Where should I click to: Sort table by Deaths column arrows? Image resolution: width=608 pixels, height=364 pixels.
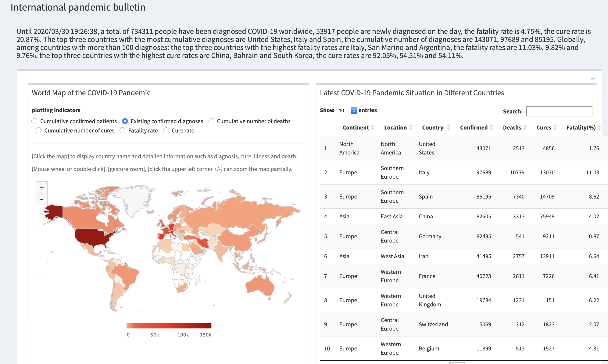click(525, 128)
